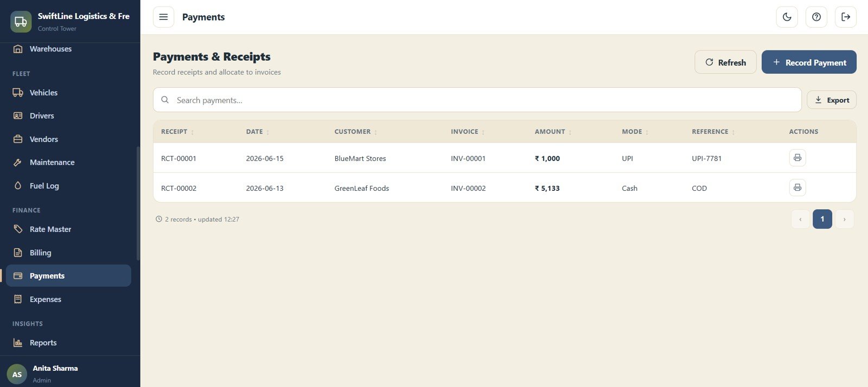
Task: Click the Rate Master tag icon
Action: pyautogui.click(x=18, y=229)
